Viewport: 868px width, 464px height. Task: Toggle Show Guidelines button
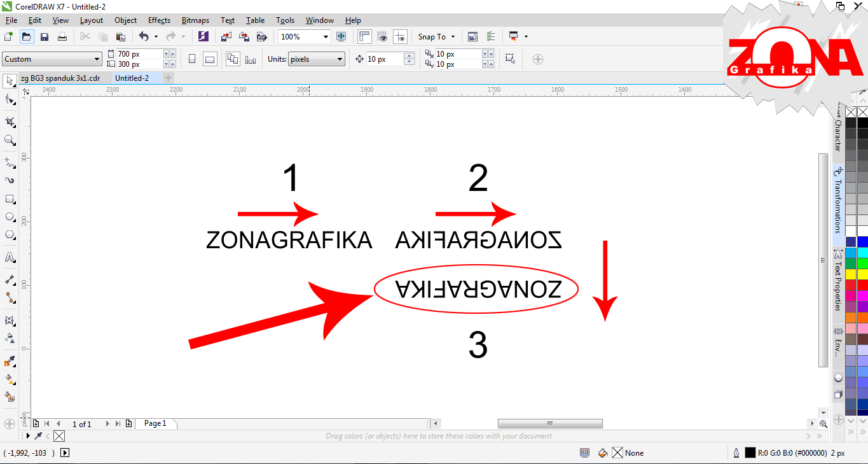coord(400,36)
